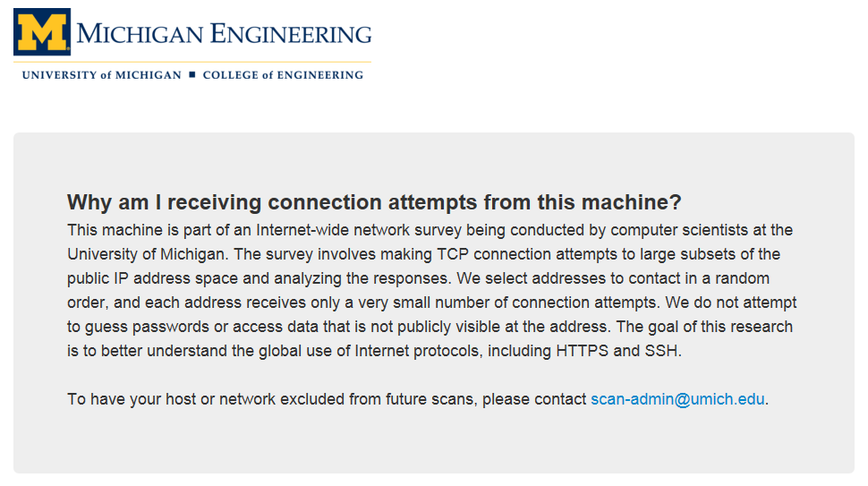The image size is (868, 486).
Task: Open the scan-admin@umich.edu email link
Action: [x=677, y=399]
